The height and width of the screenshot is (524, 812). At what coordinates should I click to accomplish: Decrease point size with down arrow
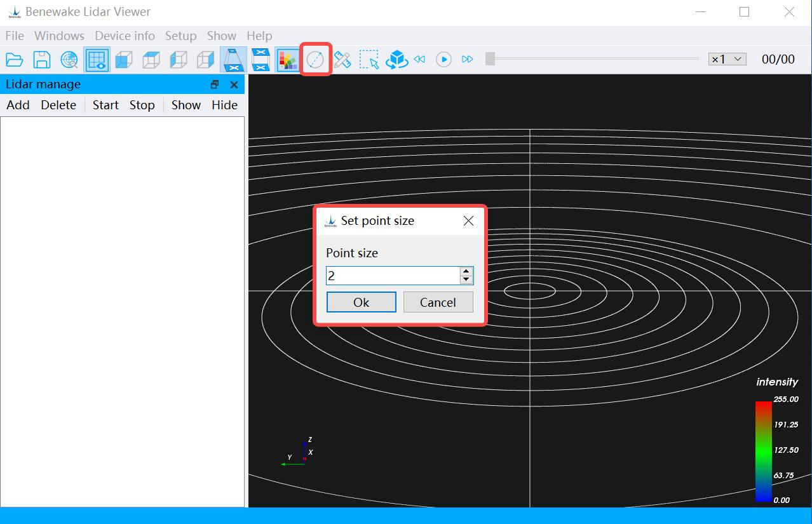pyautogui.click(x=466, y=279)
